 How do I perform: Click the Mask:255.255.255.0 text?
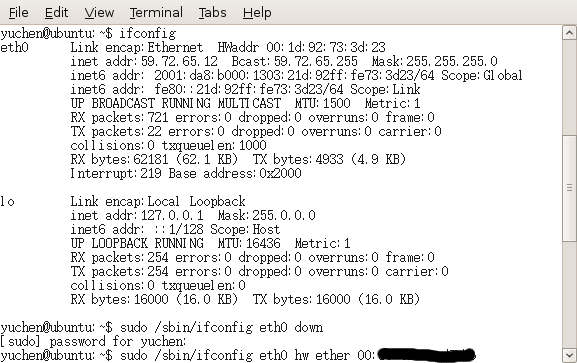point(434,61)
